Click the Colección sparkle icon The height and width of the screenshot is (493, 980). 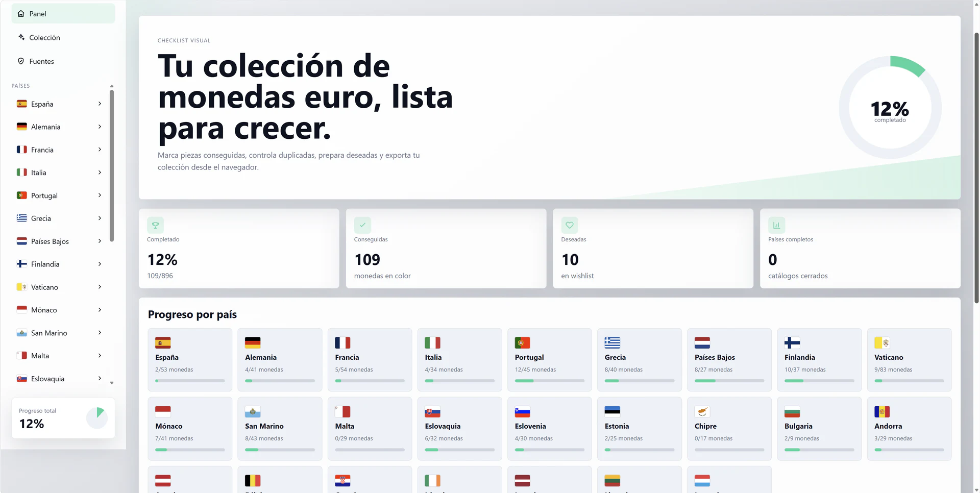[21, 37]
